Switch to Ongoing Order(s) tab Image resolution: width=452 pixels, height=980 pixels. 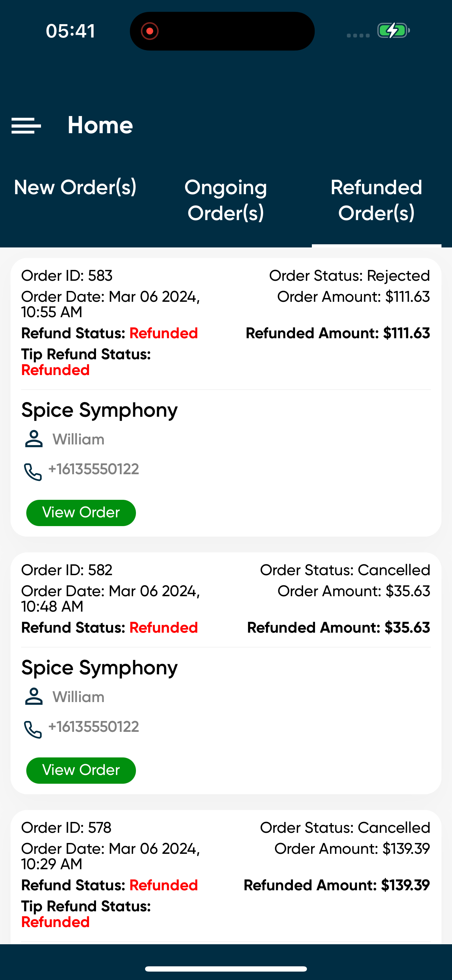click(226, 200)
